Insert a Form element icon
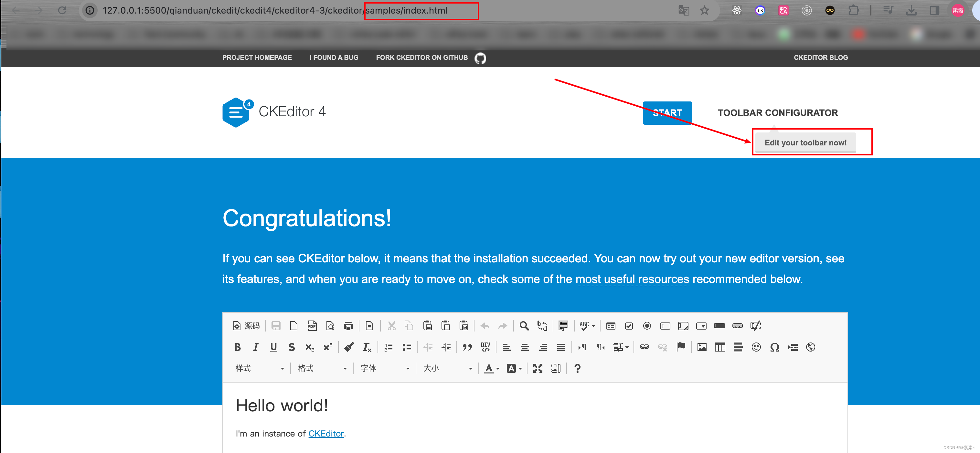 coord(611,326)
